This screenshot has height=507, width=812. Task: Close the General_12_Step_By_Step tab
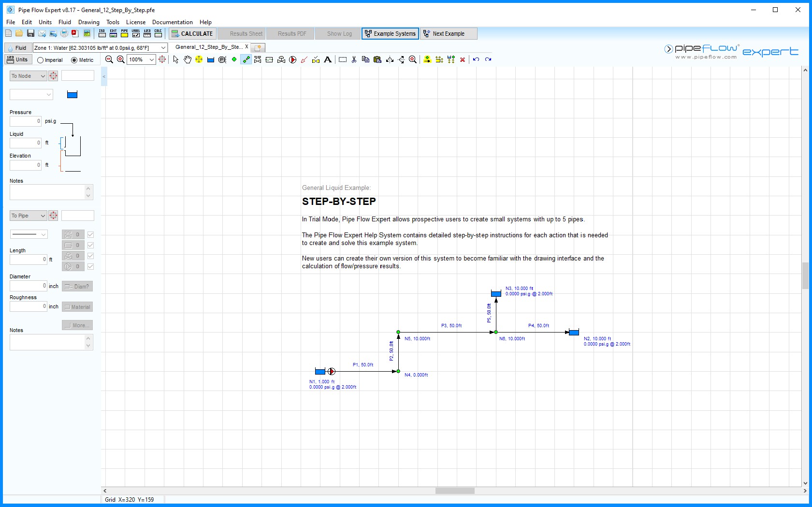tap(246, 47)
